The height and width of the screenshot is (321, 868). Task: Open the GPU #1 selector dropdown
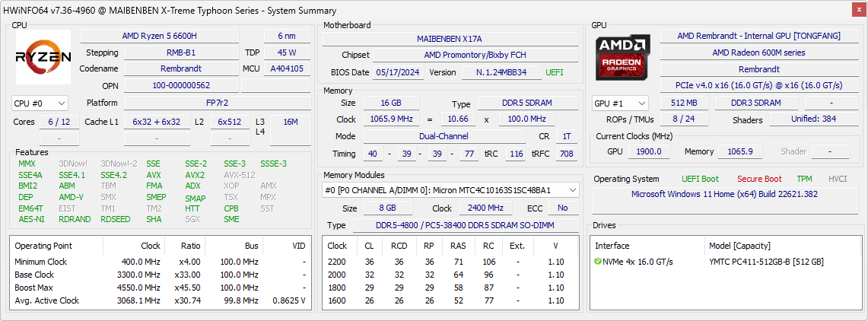[621, 103]
